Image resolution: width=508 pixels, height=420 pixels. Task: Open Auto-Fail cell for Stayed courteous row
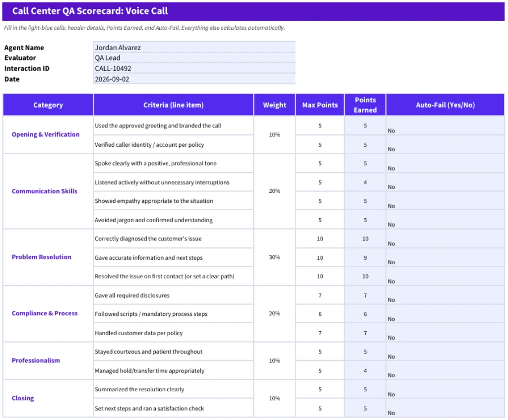pos(445,352)
